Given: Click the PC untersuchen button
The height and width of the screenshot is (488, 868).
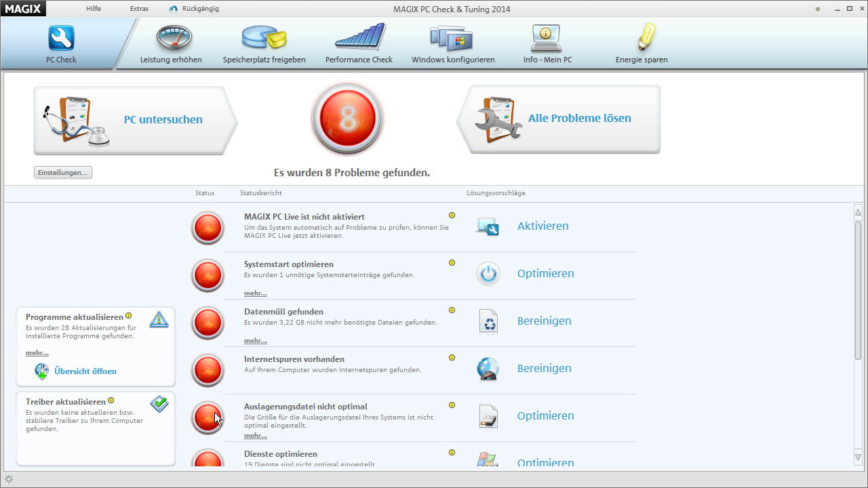Looking at the screenshot, I should pos(135,120).
